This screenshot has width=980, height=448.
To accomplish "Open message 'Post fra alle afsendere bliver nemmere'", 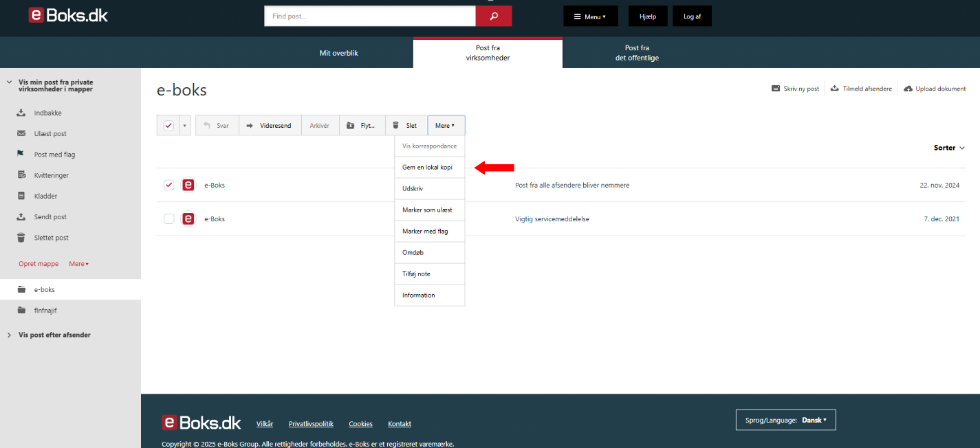I will pyautogui.click(x=572, y=186).
